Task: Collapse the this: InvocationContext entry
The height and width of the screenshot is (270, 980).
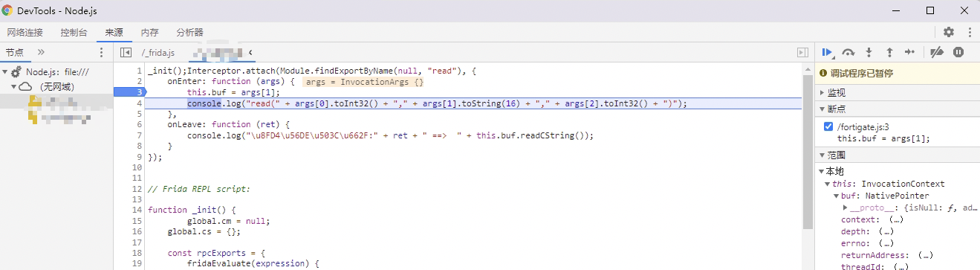Action: tap(828, 184)
